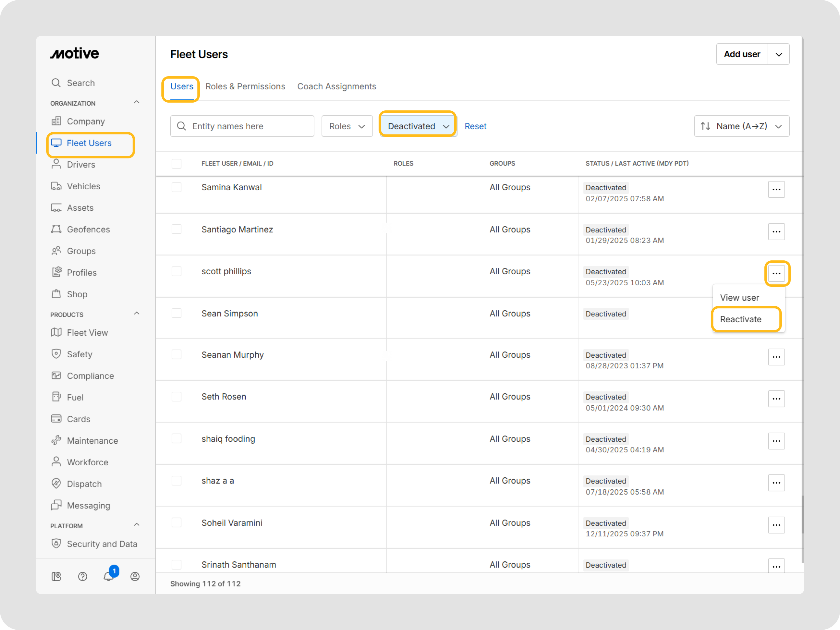
Task: Open Safety shield in sidebar
Action: pyautogui.click(x=79, y=354)
